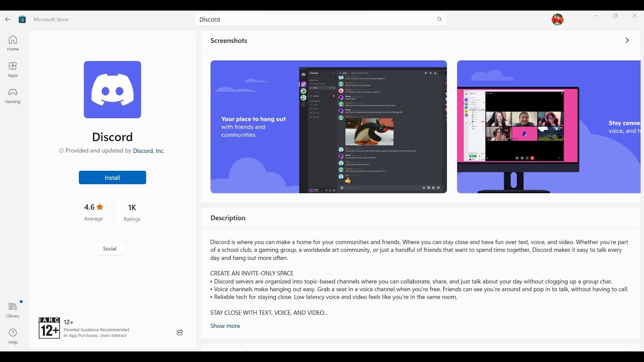Click the publisher info icon

[61, 150]
